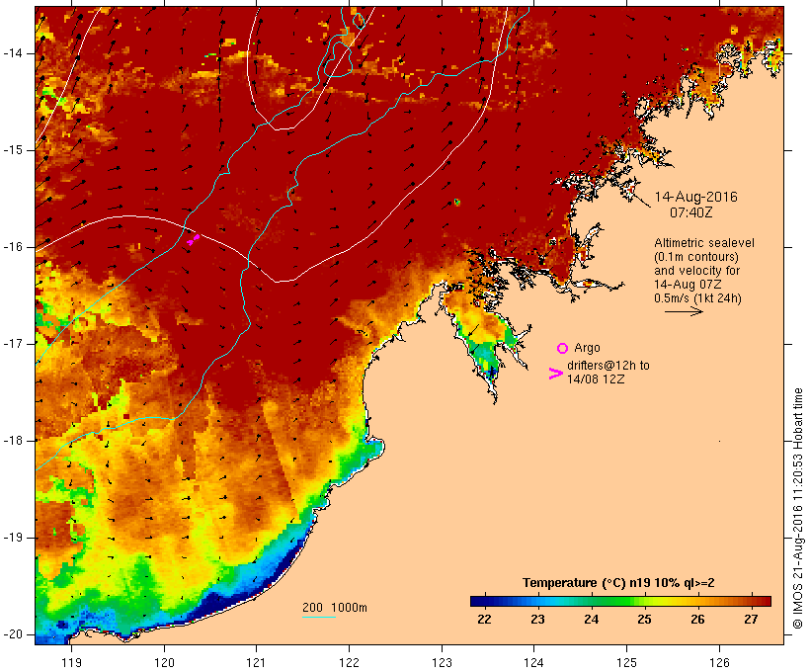This screenshot has width=810, height=672.
Task: Select the time label 07:40Z
Action: click(691, 212)
